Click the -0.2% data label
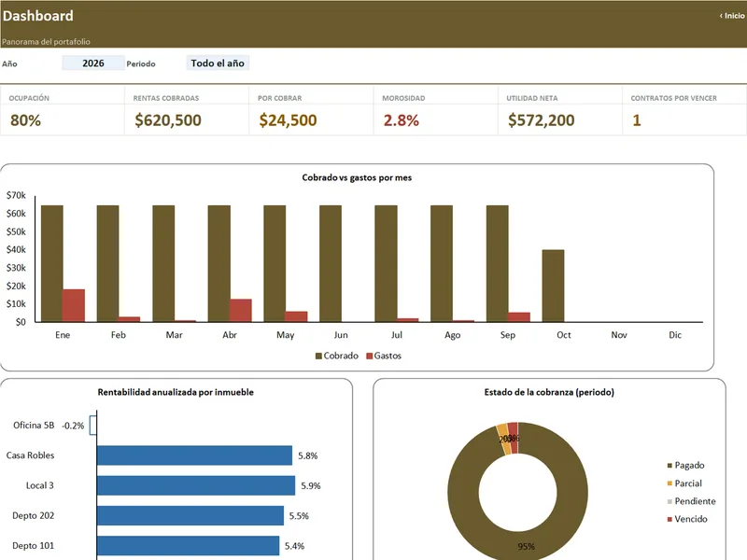 [74, 426]
